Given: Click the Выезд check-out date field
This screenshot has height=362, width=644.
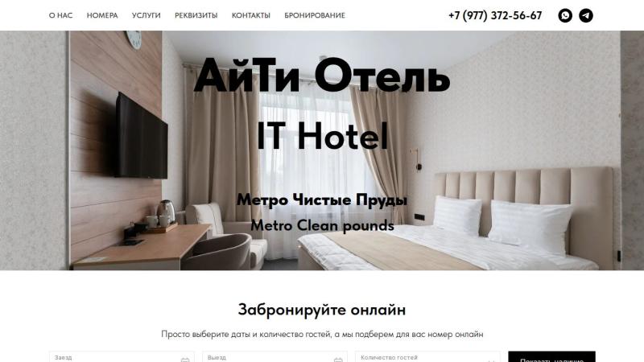Looking at the screenshot, I should point(275,356).
